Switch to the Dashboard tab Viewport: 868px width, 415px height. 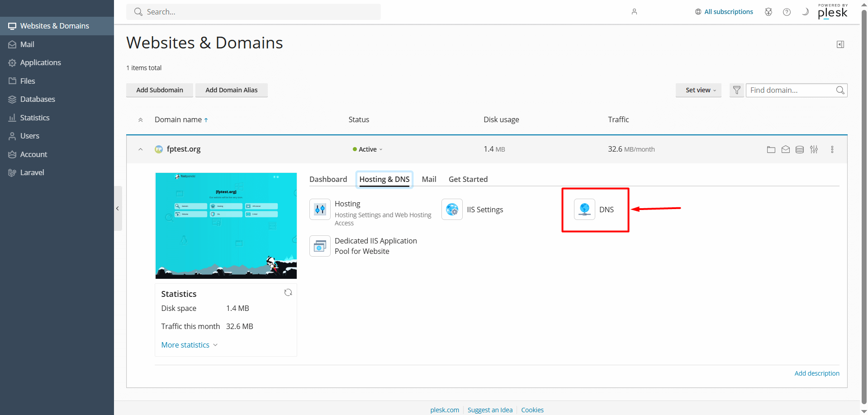click(x=328, y=179)
